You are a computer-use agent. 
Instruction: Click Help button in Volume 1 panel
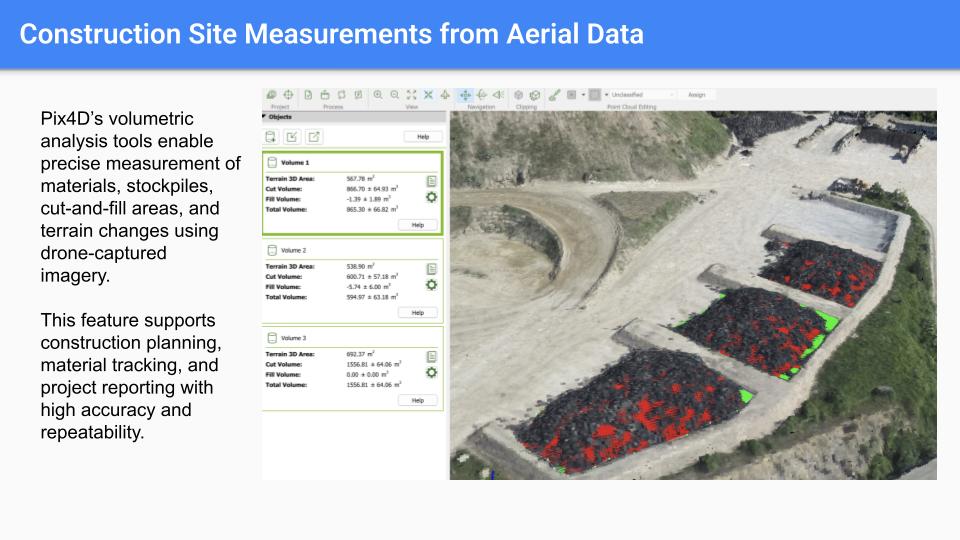417,225
